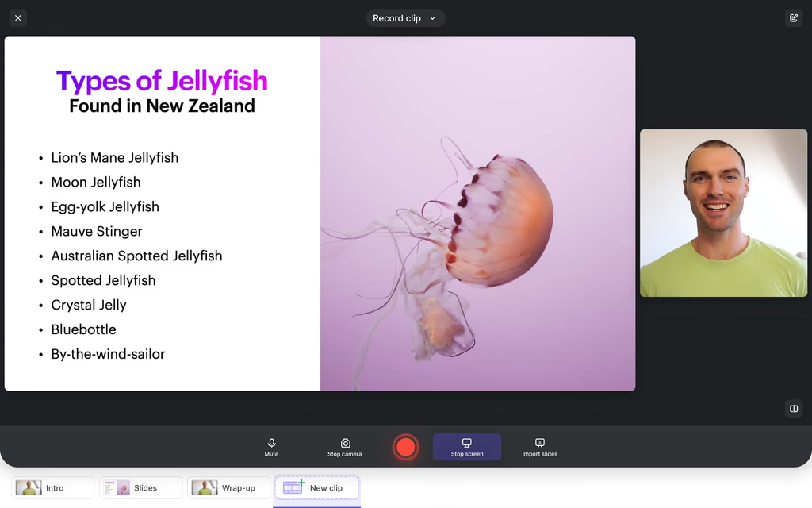
Task: Switch to the Slides clip tab
Action: click(x=140, y=487)
